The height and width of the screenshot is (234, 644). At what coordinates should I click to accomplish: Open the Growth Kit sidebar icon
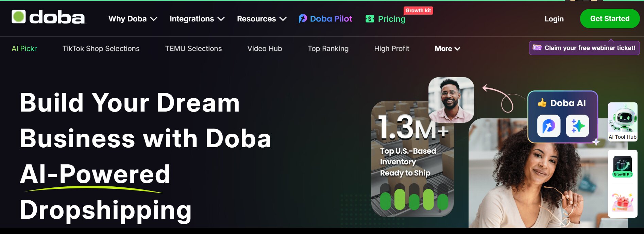(623, 166)
